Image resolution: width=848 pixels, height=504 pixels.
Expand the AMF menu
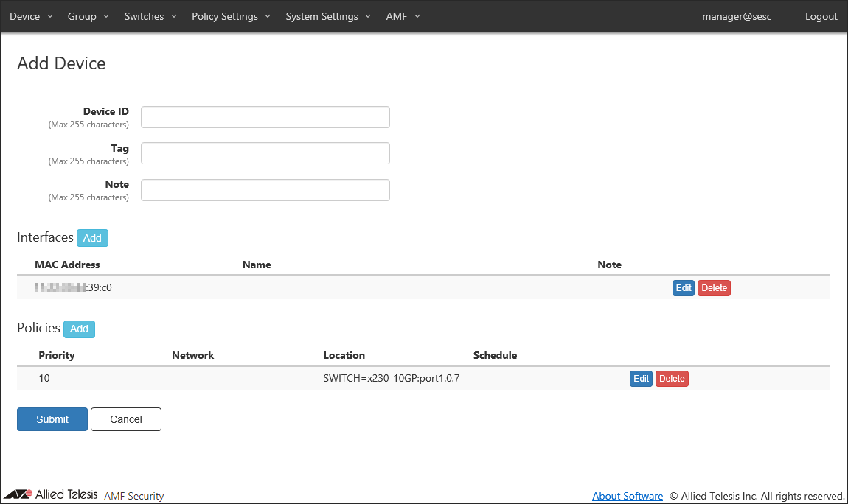pos(403,16)
